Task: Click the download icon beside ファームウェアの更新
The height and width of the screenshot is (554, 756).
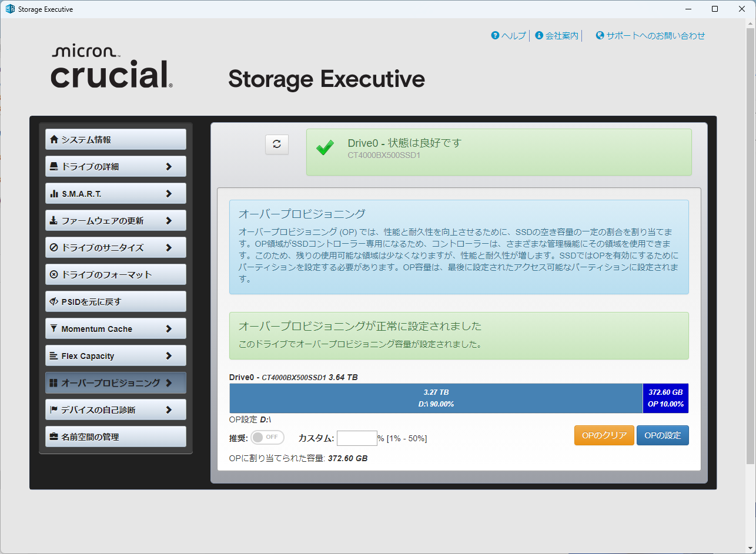Action: coord(54,221)
